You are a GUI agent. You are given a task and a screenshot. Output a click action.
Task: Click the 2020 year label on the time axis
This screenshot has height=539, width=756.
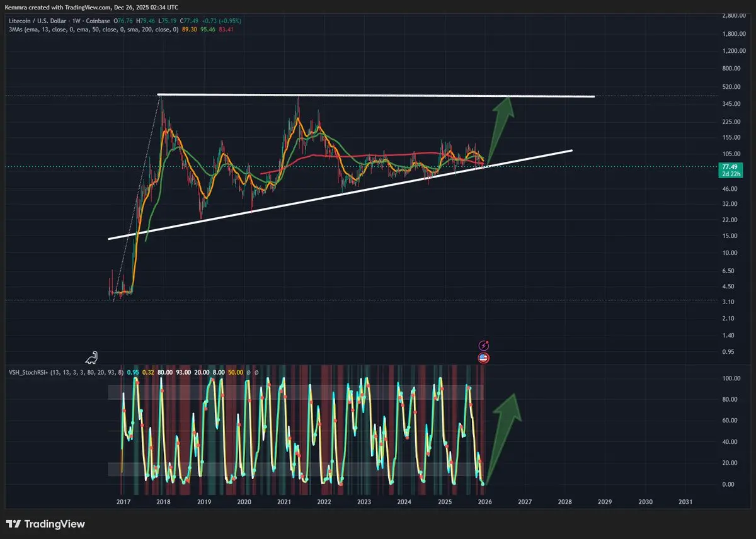click(244, 502)
